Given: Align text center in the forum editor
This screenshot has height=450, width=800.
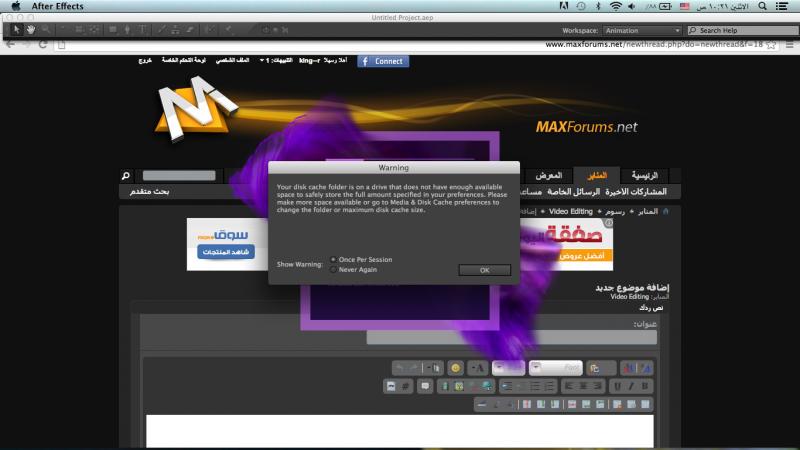Looking at the screenshot, I should (x=583, y=386).
